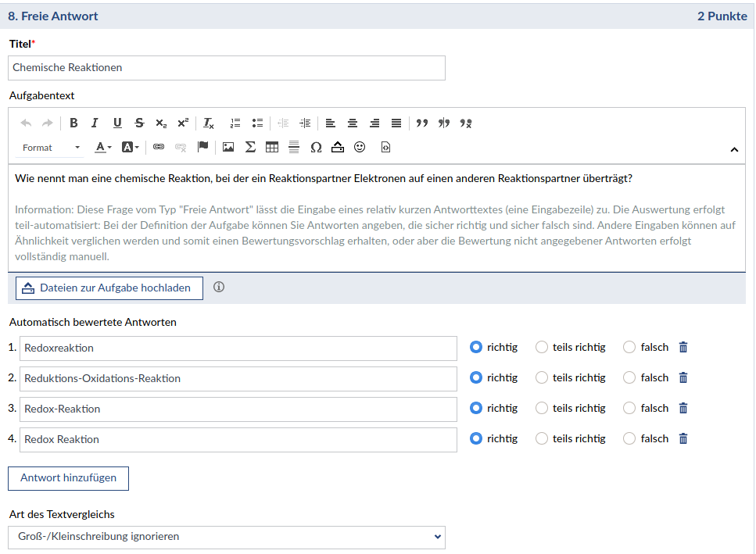Insert a smiley emoticon
This screenshot has height=554, width=756.
[360, 147]
